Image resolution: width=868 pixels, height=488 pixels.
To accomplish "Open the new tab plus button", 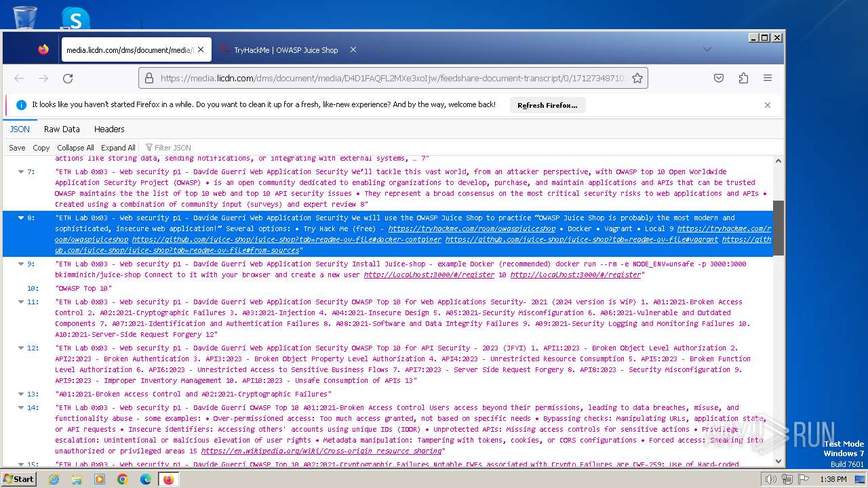I will [377, 49].
